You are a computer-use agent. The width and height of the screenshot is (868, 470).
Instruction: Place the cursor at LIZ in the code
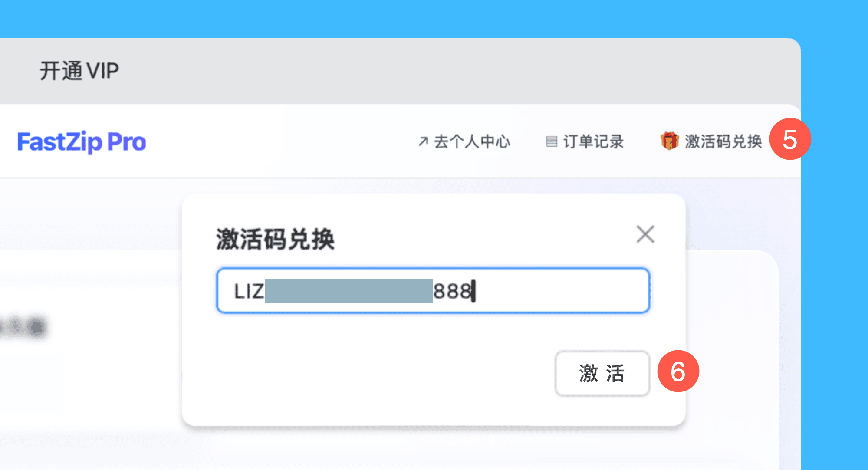249,291
